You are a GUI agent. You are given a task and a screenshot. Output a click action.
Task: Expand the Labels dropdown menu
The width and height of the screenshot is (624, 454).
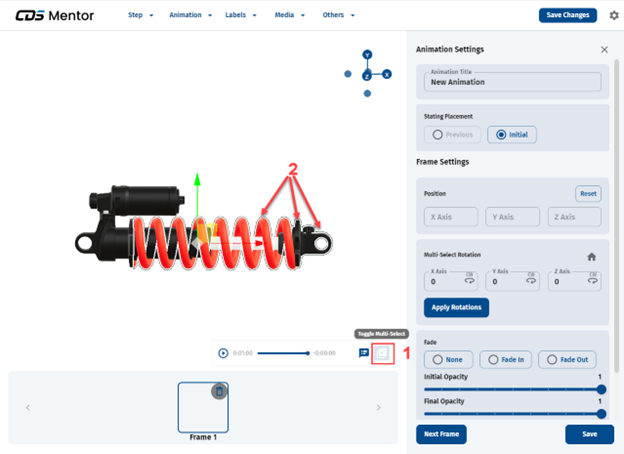(241, 16)
